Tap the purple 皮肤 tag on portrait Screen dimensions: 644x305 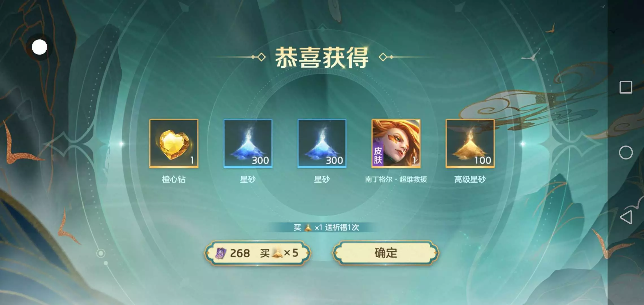pyautogui.click(x=378, y=155)
